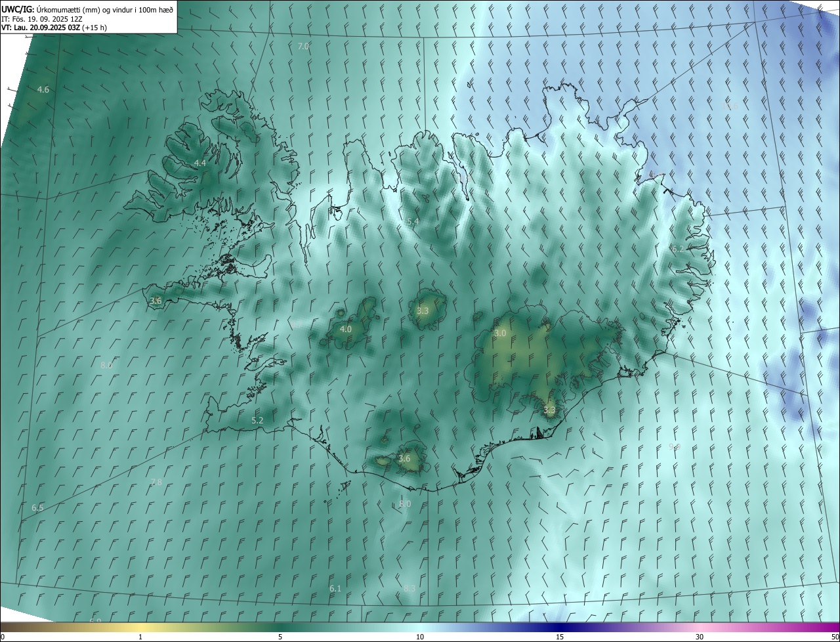Viewport: 840px width, 642px height.
Task: Click the 6.1 value near the bottom of the map
Action: pos(335,588)
